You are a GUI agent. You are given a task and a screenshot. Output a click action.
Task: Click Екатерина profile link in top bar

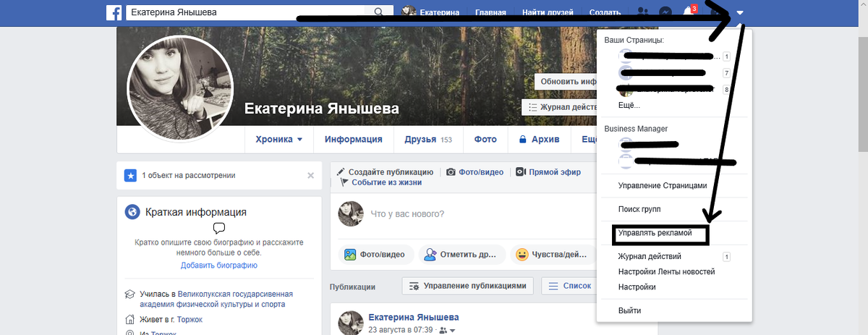click(440, 12)
